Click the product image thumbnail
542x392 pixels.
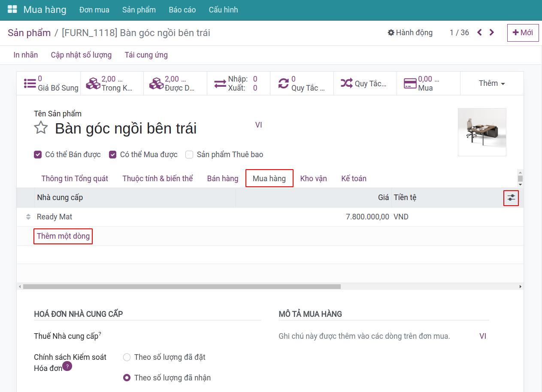(482, 132)
